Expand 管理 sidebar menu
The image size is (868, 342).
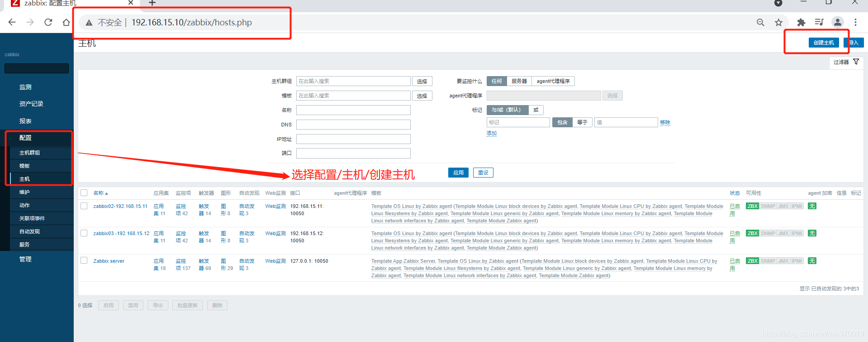(x=25, y=259)
